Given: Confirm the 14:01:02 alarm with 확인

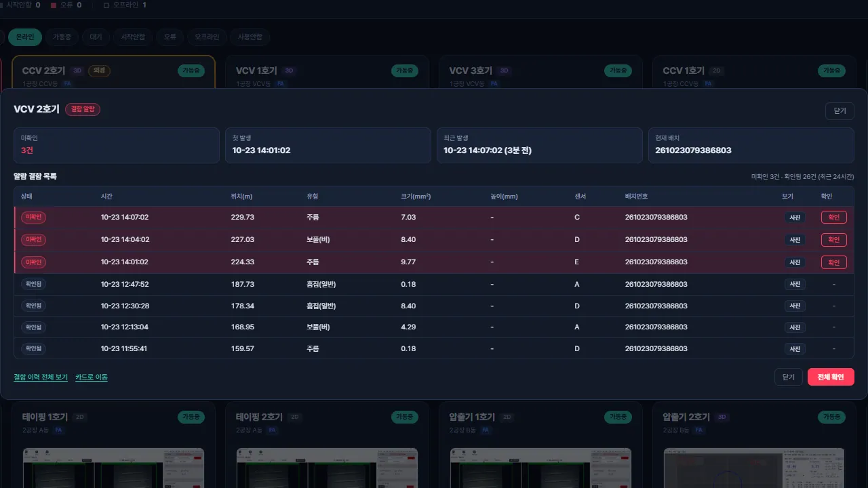Looking at the screenshot, I should point(834,262).
